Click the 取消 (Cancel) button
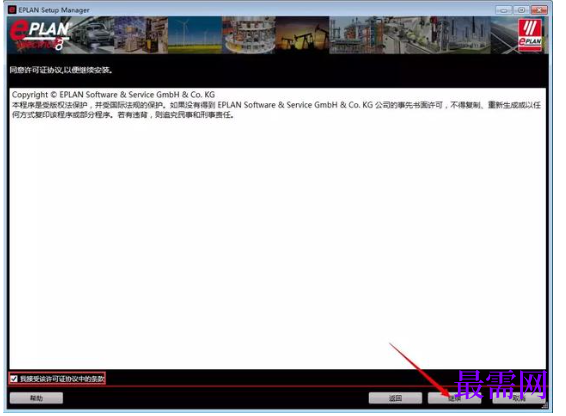 pos(519,398)
